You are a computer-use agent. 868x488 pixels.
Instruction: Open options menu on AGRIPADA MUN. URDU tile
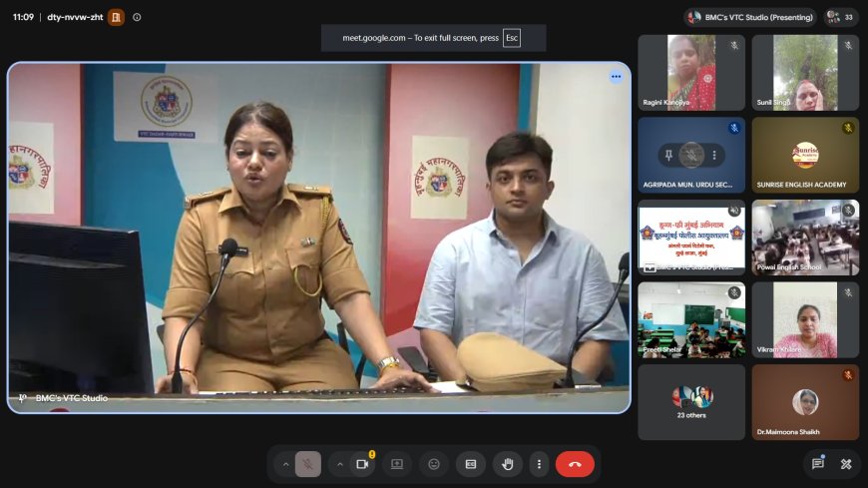714,155
